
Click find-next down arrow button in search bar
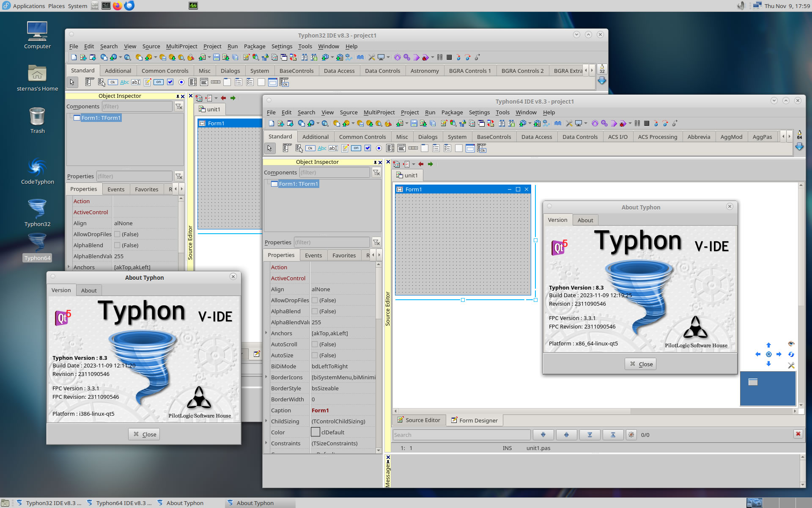click(x=543, y=435)
